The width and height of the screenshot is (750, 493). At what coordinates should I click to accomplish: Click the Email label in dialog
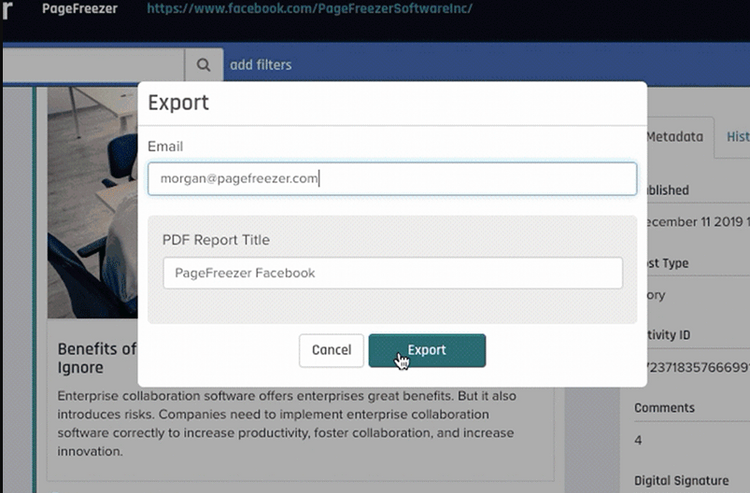165,146
